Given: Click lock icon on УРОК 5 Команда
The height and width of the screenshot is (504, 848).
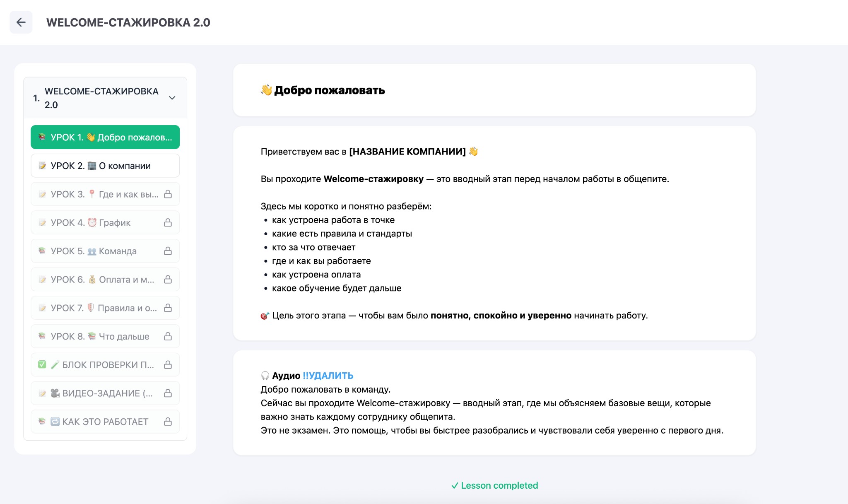Looking at the screenshot, I should [168, 251].
